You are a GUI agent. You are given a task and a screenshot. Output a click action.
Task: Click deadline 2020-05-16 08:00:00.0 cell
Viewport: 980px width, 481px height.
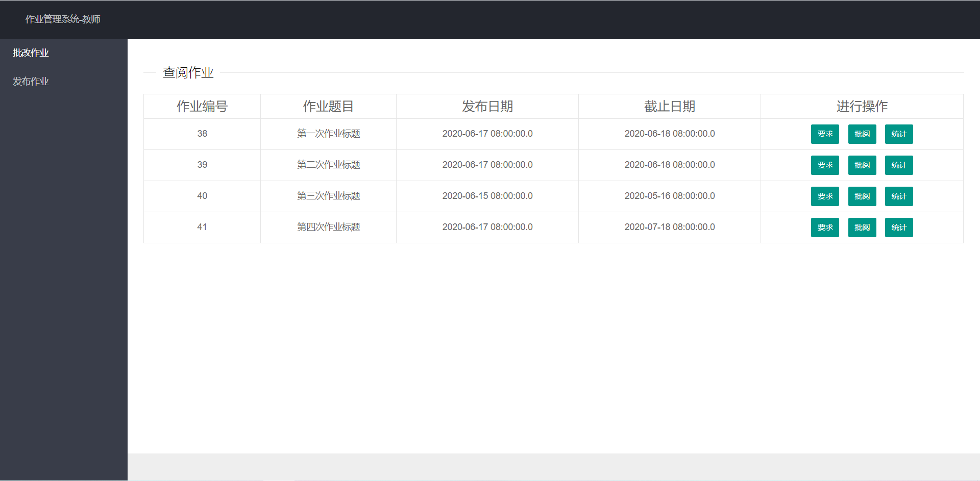point(670,196)
